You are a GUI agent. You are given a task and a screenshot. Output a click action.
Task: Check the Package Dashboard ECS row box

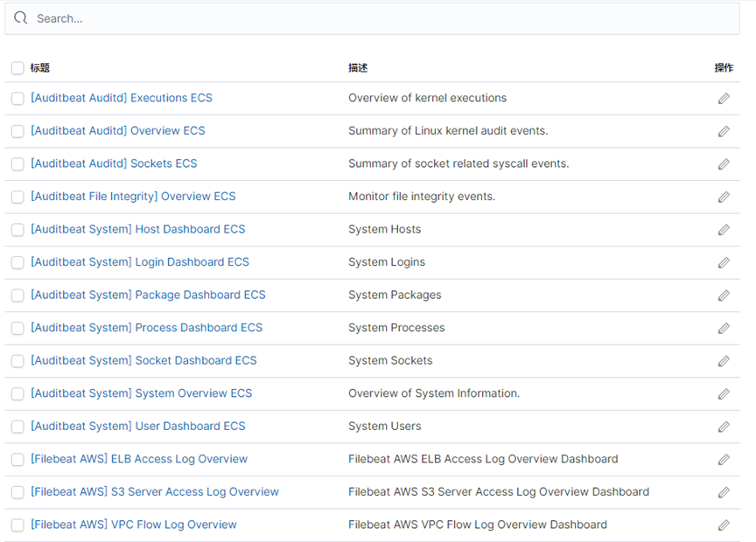point(17,295)
